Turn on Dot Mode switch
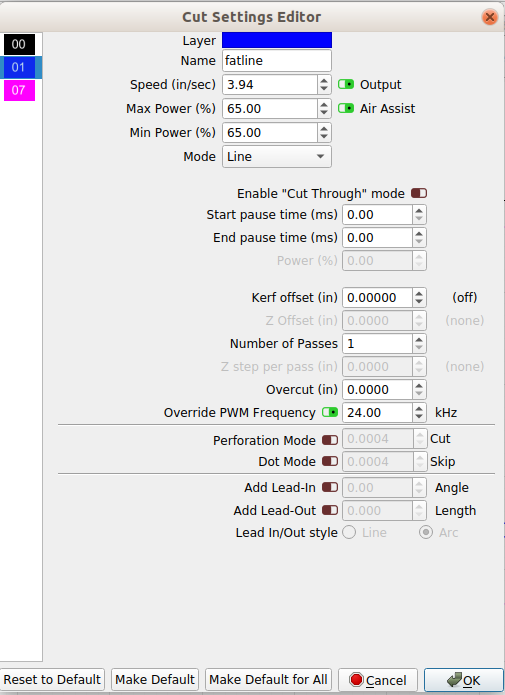 click(x=330, y=461)
